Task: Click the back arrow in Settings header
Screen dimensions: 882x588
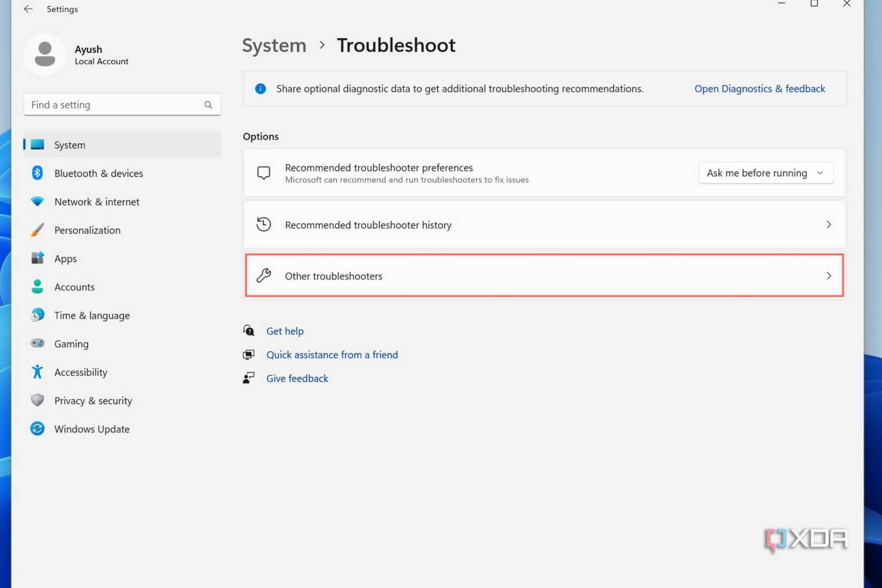Action: (28, 9)
